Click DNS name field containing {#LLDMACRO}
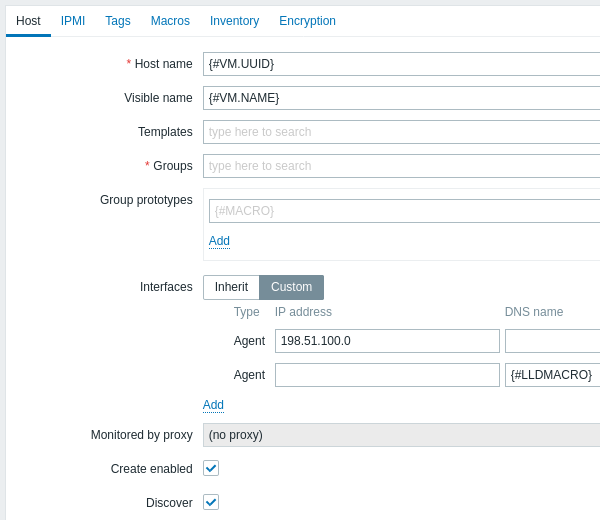Viewport: 600px width, 520px height. [x=552, y=375]
